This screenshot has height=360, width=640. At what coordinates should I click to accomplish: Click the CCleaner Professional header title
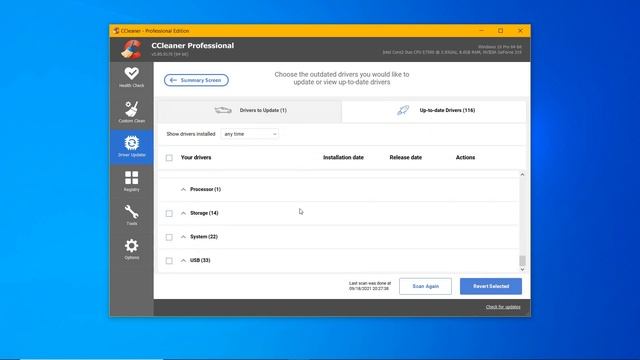coord(193,46)
